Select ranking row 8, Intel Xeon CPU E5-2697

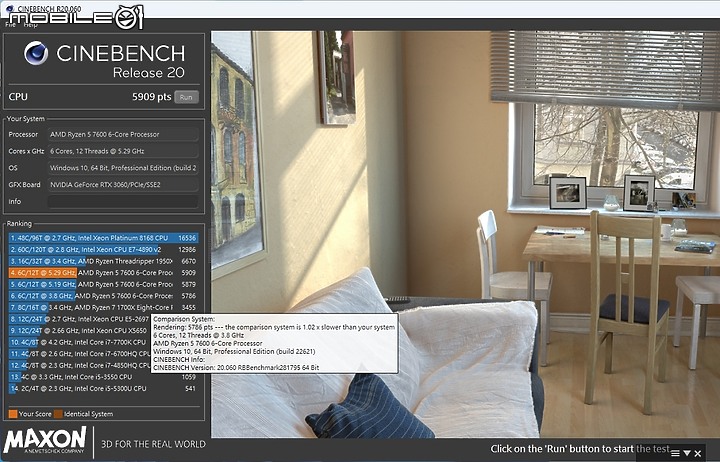tap(79, 319)
